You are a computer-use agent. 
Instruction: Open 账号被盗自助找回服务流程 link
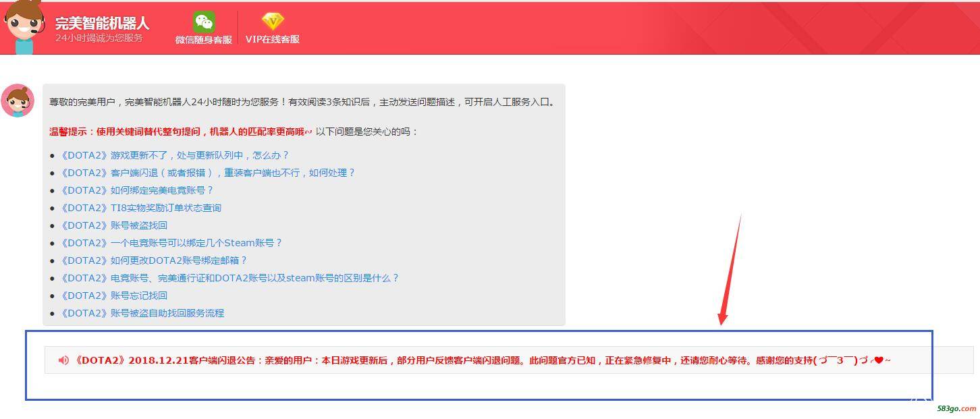(142, 313)
